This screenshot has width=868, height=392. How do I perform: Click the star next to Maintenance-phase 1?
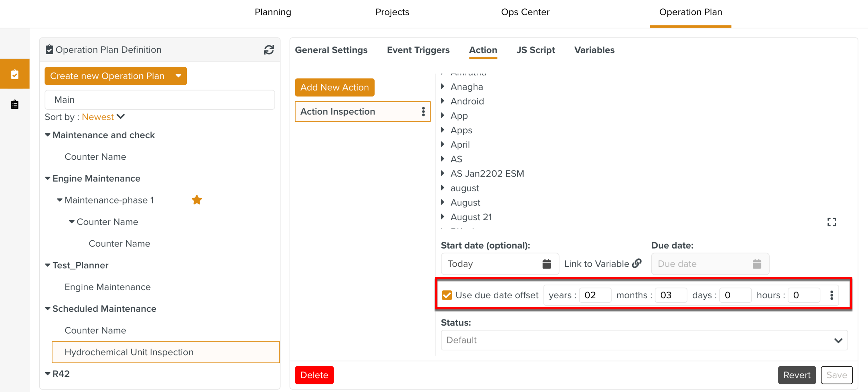(197, 200)
